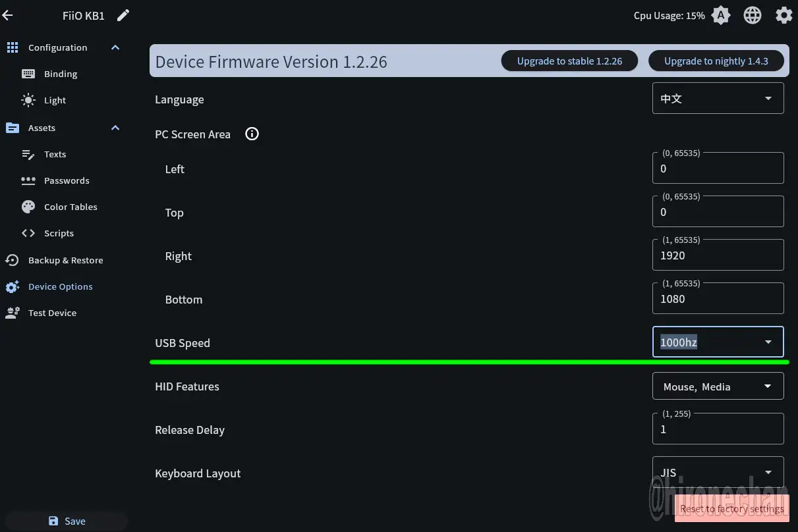Open the globe language icon
The width and height of the screenshot is (798, 532).
753,16
